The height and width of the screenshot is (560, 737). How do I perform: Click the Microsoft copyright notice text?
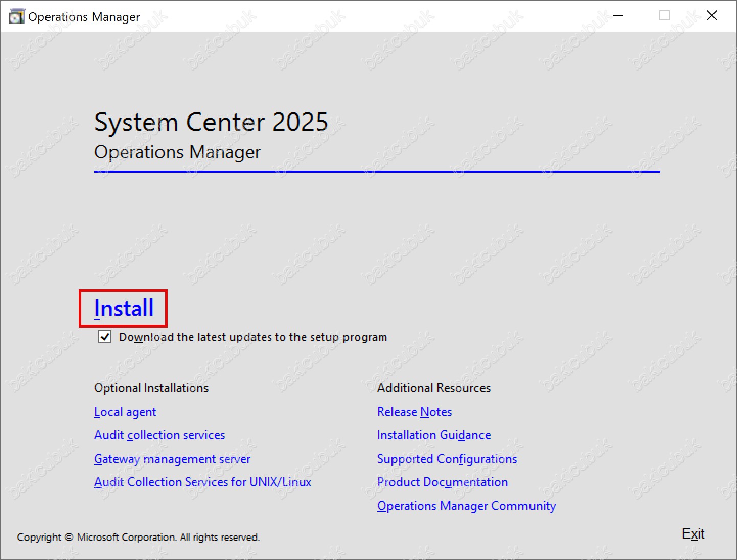(139, 537)
